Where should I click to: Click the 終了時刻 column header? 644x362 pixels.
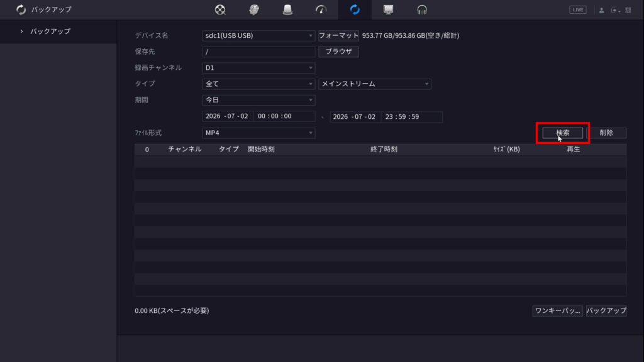384,149
